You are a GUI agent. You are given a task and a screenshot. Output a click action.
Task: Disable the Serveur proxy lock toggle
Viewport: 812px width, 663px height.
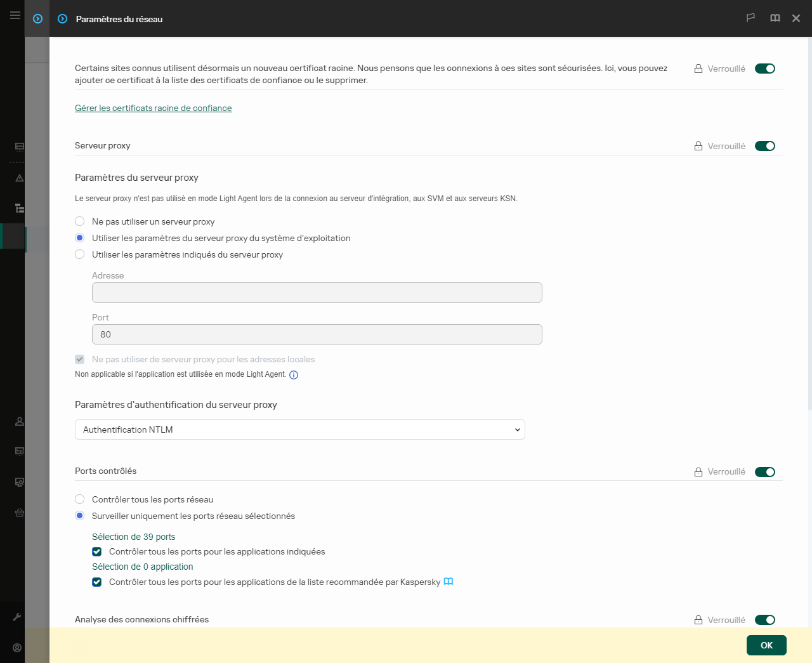(765, 145)
